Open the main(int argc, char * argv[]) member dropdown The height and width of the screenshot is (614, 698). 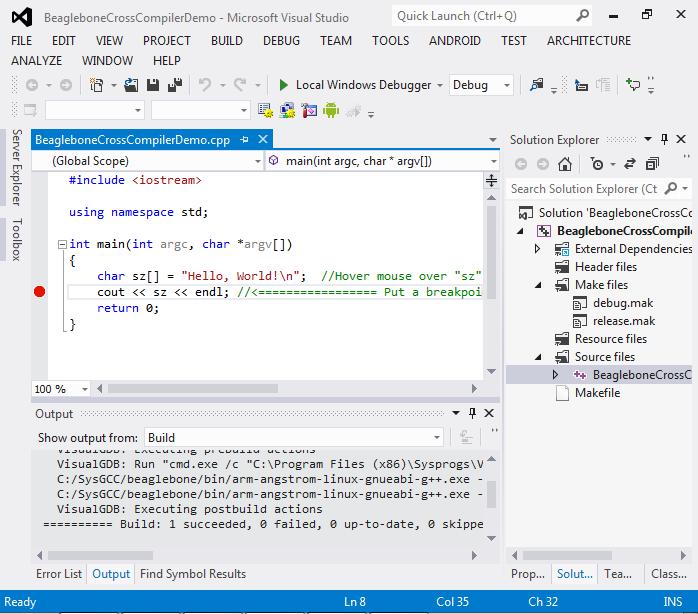[x=382, y=161]
